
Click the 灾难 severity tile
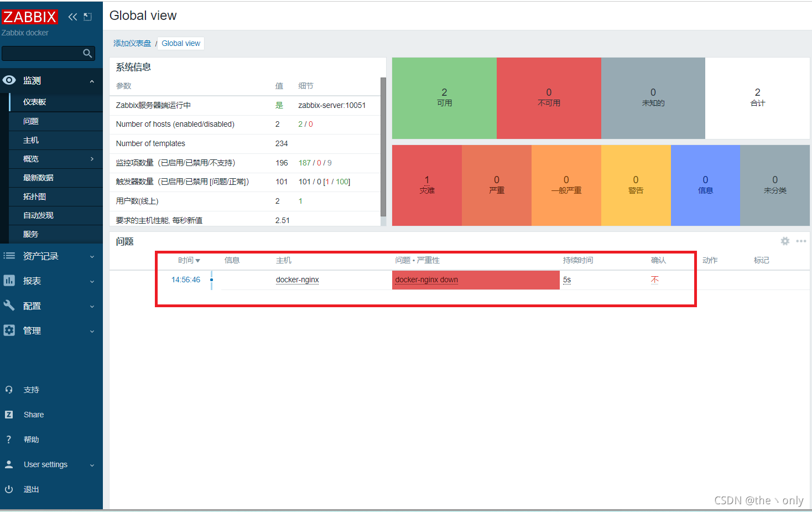(x=427, y=185)
